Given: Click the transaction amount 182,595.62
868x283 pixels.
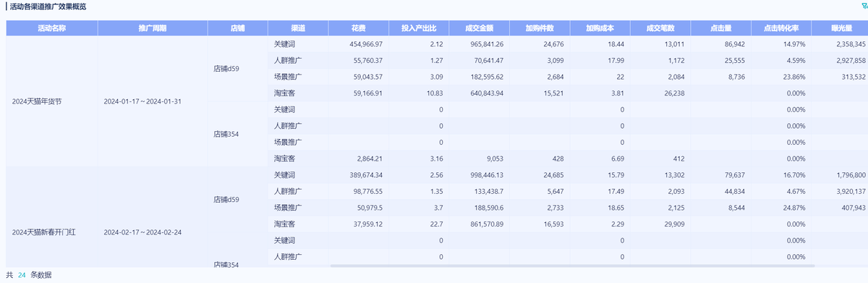Looking at the screenshot, I should coord(486,77).
